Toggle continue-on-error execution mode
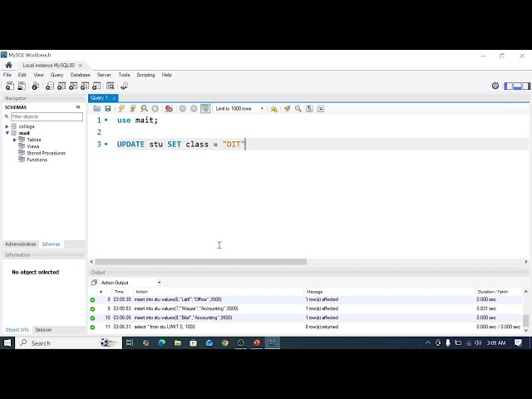This screenshot has height=399, width=532. click(169, 109)
